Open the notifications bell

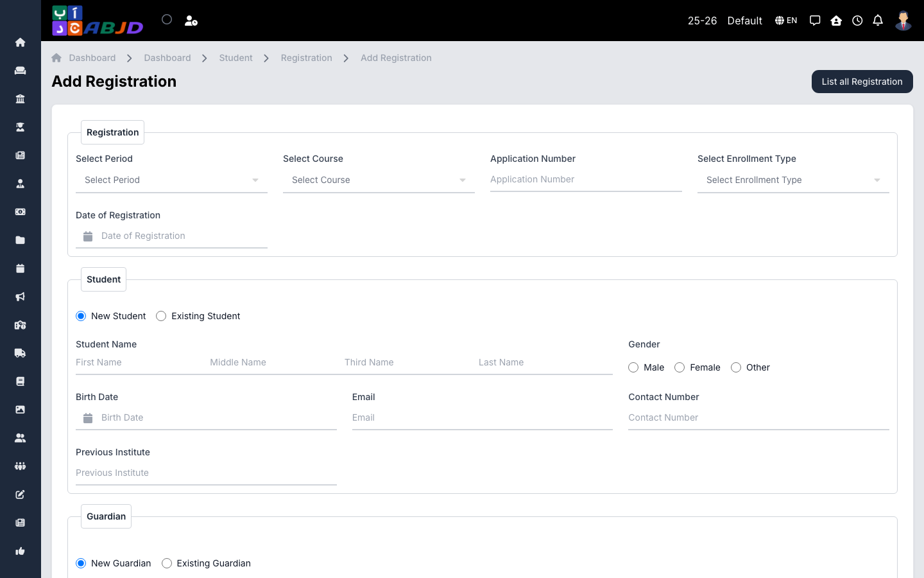click(878, 21)
